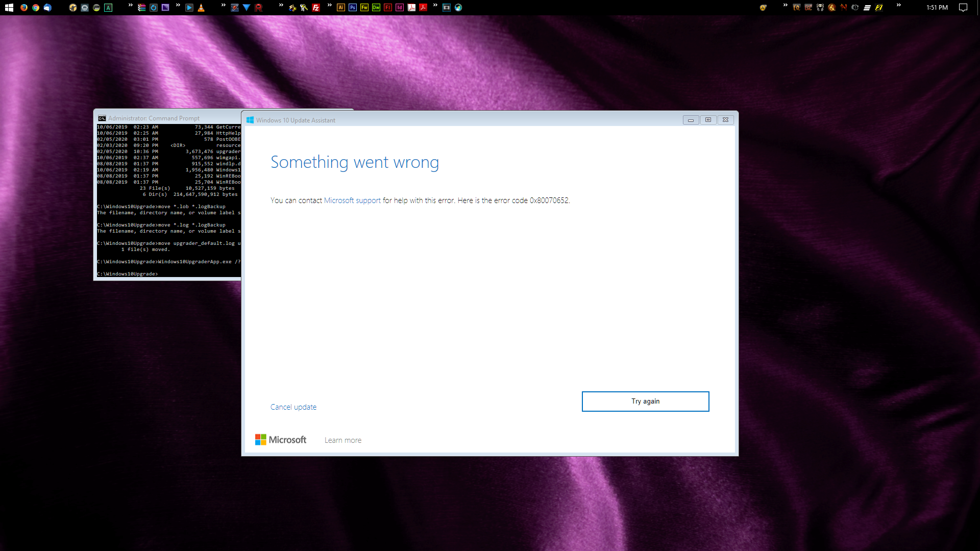The image size is (980, 551).
Task: Click the Update Assistant Windows logo title icon
Action: click(250, 120)
